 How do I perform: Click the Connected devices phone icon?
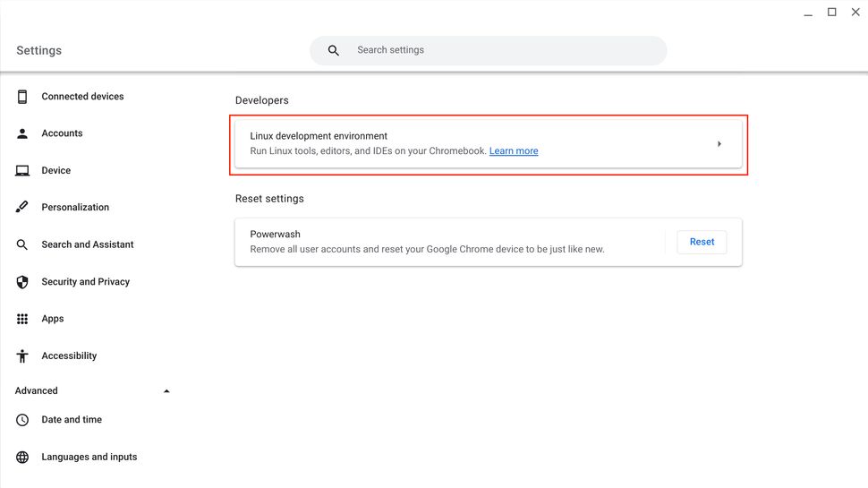tap(22, 97)
